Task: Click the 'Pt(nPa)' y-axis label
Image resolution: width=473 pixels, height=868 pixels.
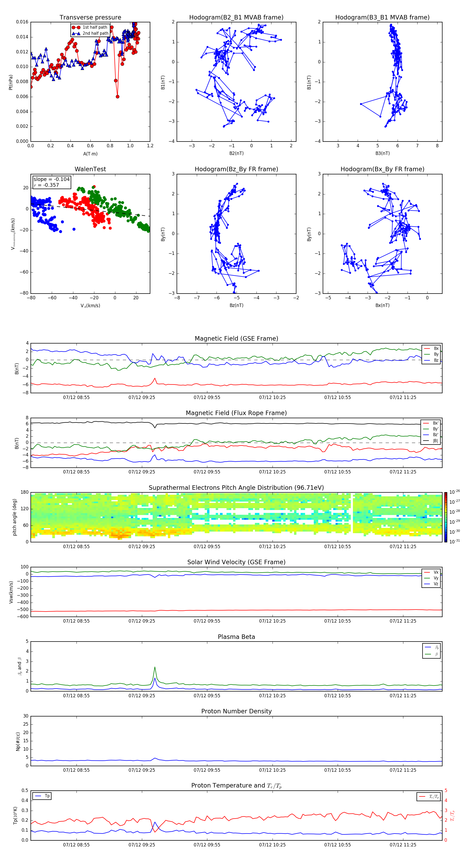Action: point(11,82)
